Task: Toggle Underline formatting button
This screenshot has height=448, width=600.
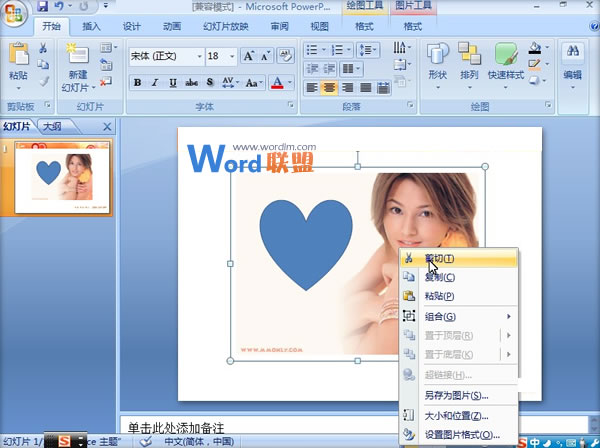Action: click(173, 82)
